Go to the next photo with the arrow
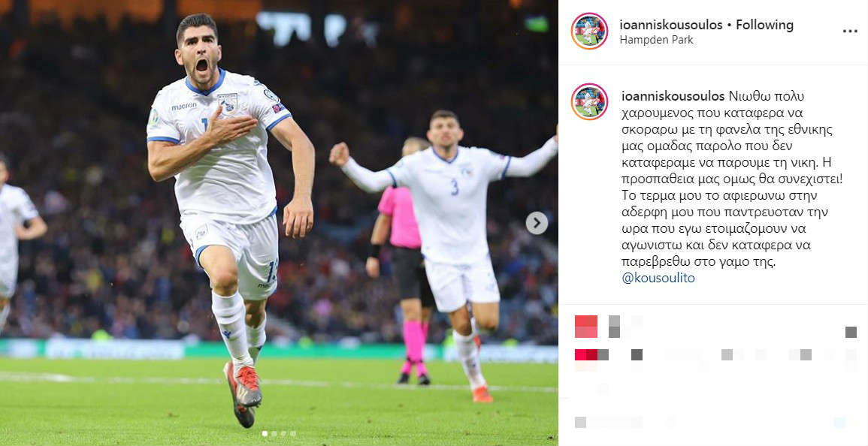This screenshot has width=868, height=446. click(537, 223)
